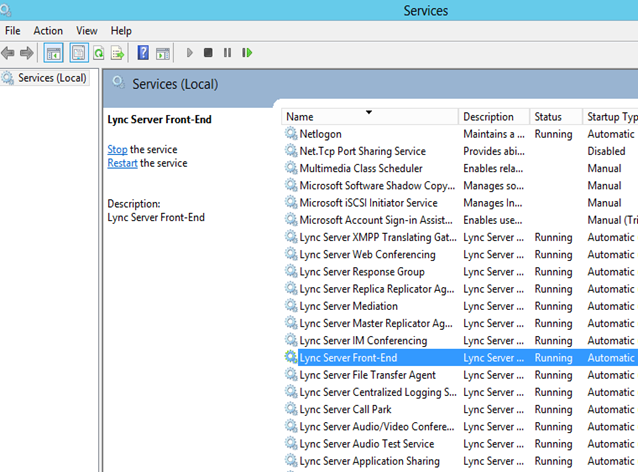Viewport: 638px width, 472px height.
Task: Sort by the Description column header
Action: (x=494, y=117)
